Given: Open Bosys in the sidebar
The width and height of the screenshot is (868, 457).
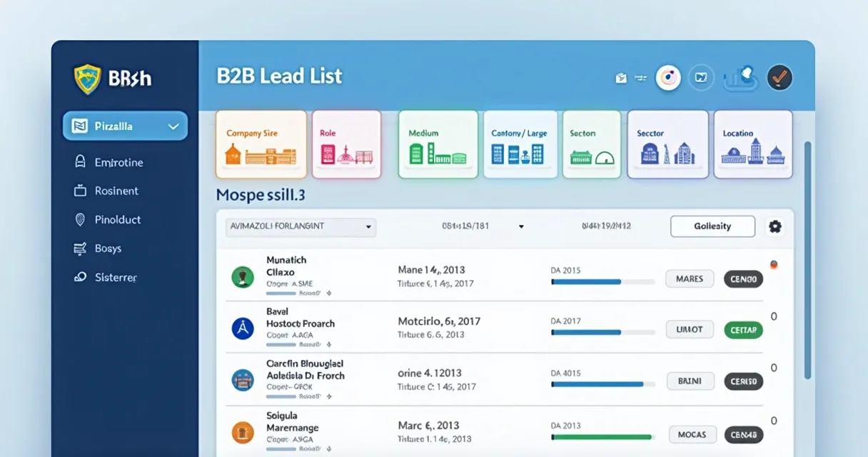Looking at the screenshot, I should [x=108, y=248].
